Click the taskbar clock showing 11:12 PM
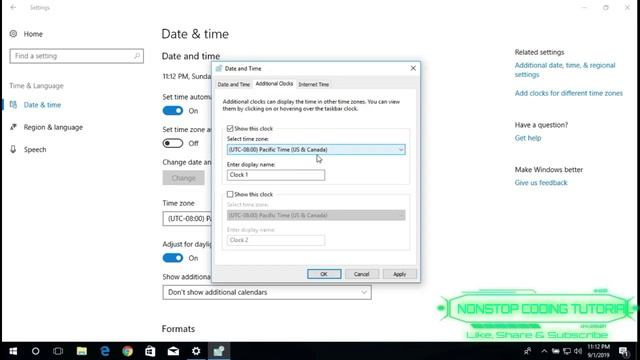 click(x=598, y=351)
